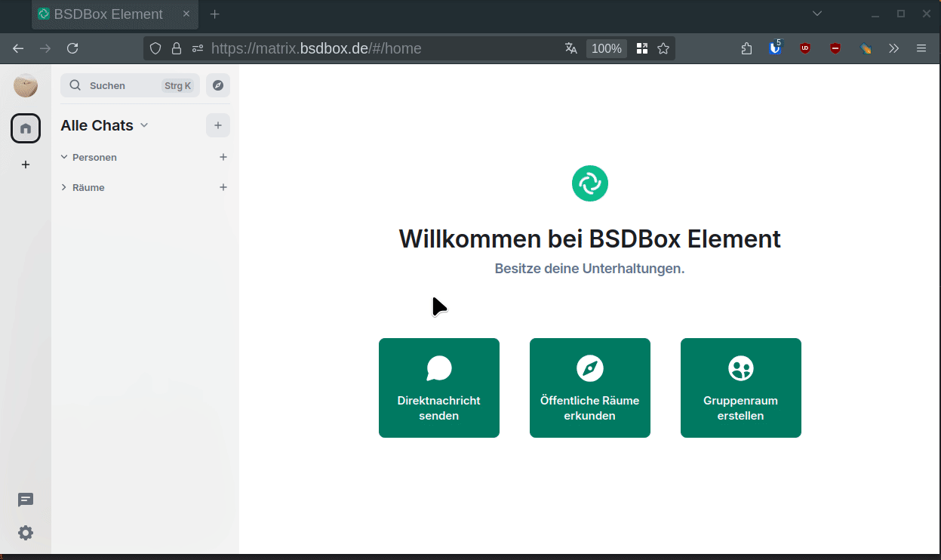This screenshot has height=560, width=941.
Task: Select the BSDBox Element browser tab
Action: (x=108, y=14)
